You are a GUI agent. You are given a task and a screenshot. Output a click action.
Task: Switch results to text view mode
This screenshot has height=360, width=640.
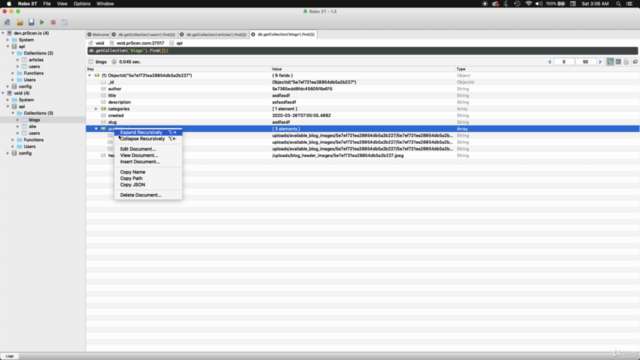tap(627, 62)
